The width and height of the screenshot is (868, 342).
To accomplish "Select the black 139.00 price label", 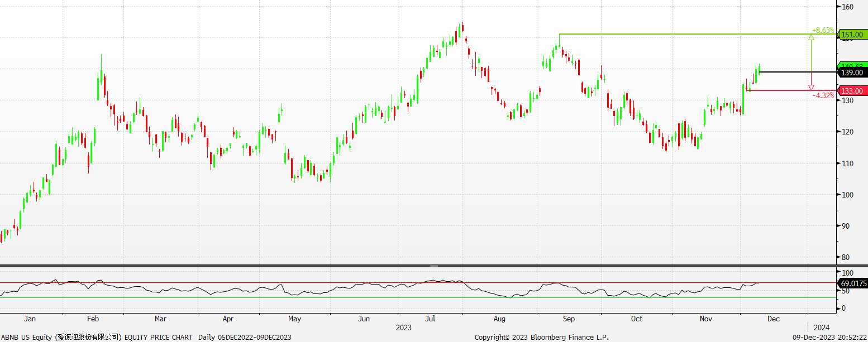I will pos(852,73).
